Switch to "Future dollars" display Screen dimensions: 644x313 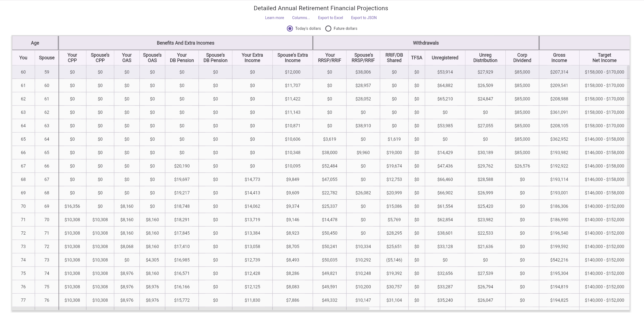pos(328,28)
